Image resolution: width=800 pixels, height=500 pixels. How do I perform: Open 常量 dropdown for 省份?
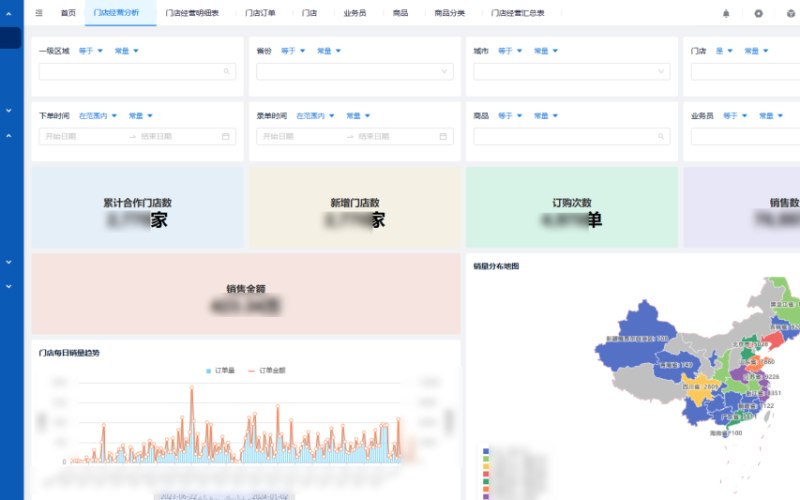click(329, 51)
